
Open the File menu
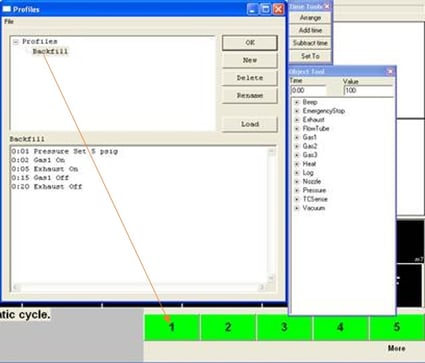coord(9,22)
